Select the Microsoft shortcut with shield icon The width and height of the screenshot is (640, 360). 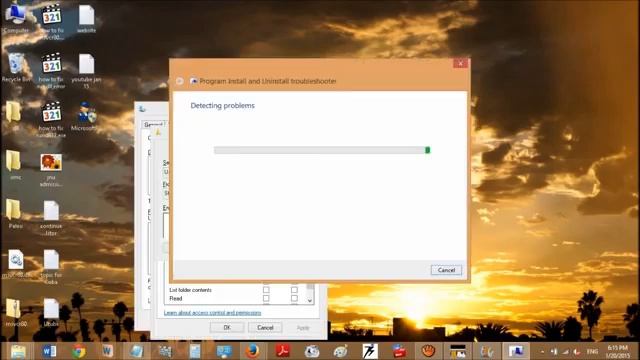(x=85, y=117)
